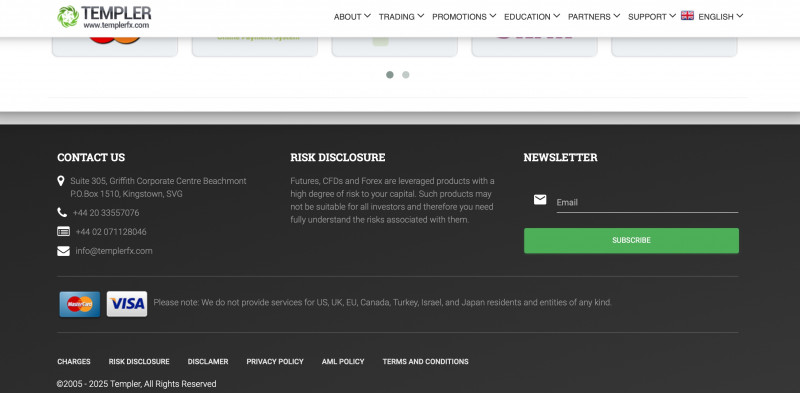Viewport: 800px width, 393px height.
Task: Click the VISA card logo
Action: click(127, 304)
